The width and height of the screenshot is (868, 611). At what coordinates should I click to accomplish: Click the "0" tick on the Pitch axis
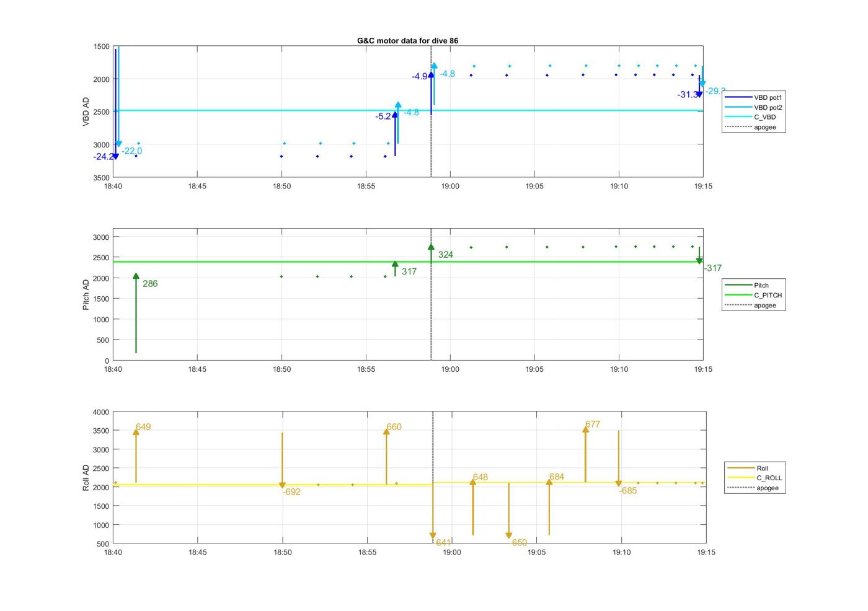(107, 361)
